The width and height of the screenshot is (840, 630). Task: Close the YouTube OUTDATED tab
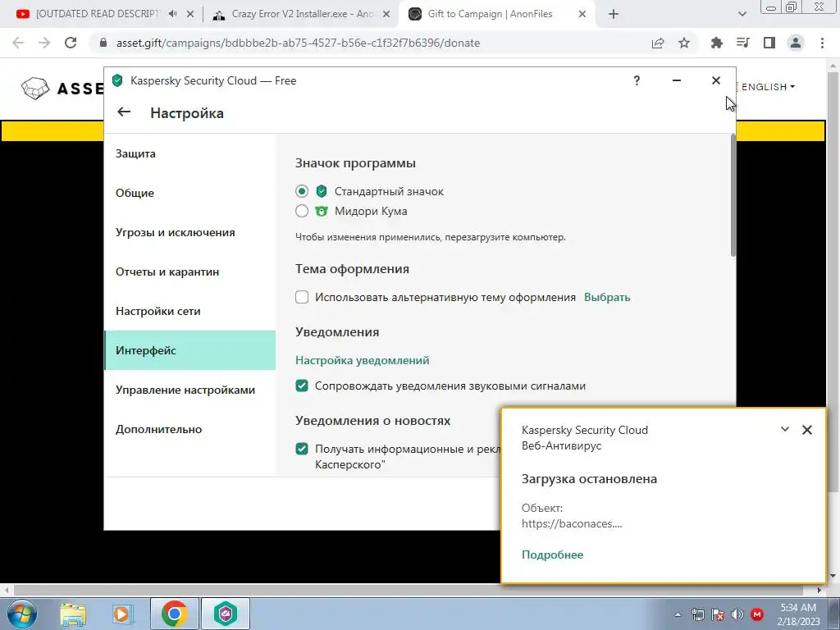point(190,15)
